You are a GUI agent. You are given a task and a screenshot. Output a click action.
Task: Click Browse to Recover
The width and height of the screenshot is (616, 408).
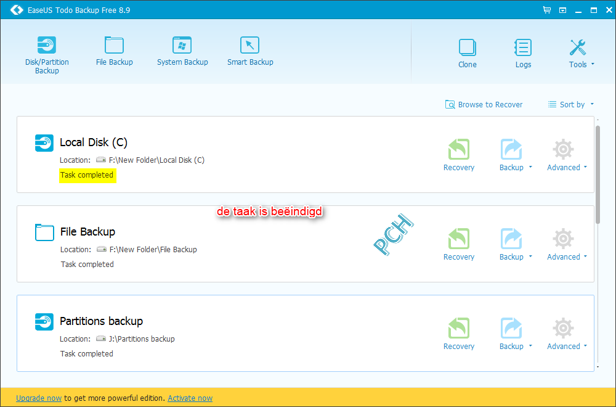click(x=484, y=104)
